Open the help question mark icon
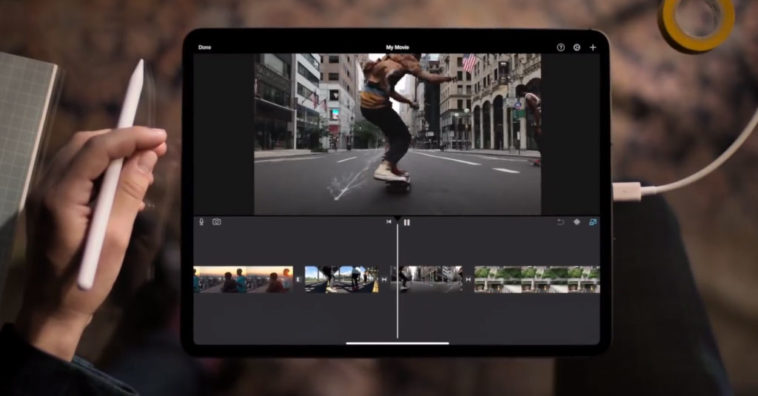The height and width of the screenshot is (396, 758). coord(560,47)
